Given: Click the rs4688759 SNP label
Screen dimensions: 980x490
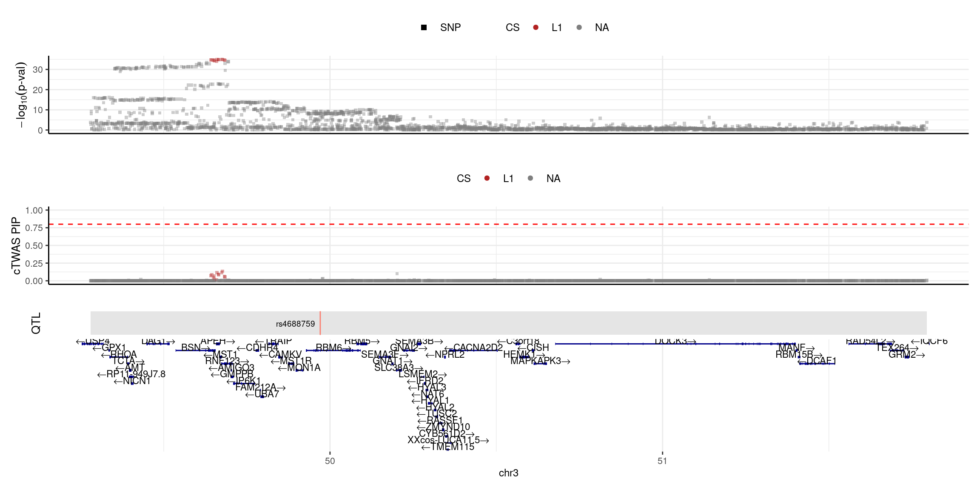Looking at the screenshot, I should 295,324.
